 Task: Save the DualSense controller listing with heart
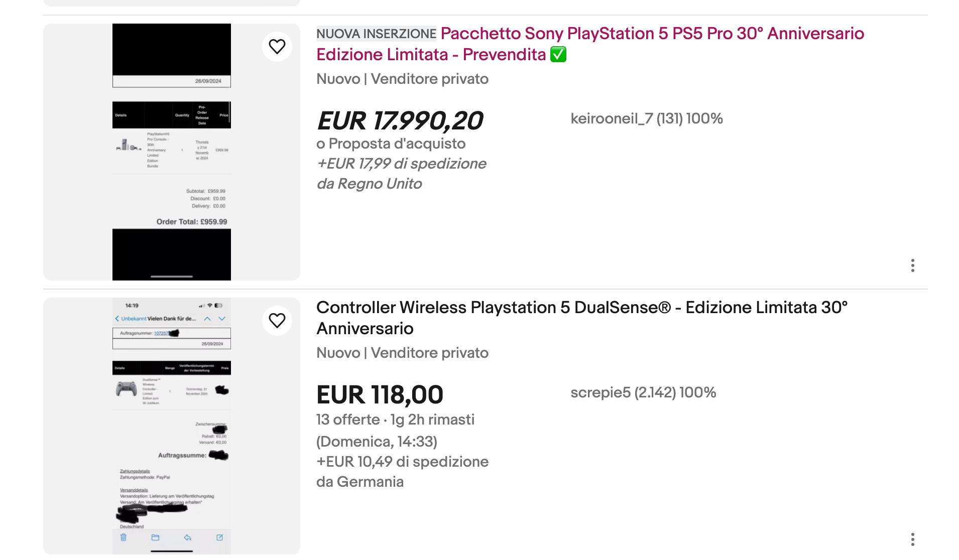click(277, 321)
